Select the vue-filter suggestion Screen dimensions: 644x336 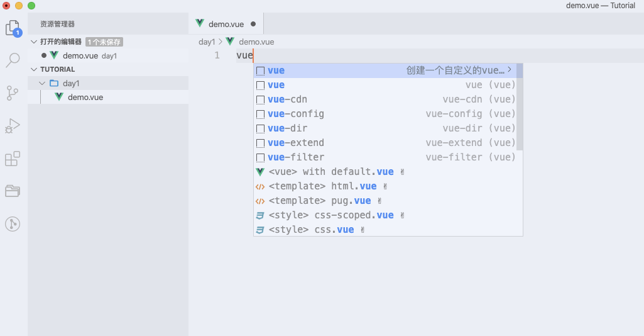(385, 157)
